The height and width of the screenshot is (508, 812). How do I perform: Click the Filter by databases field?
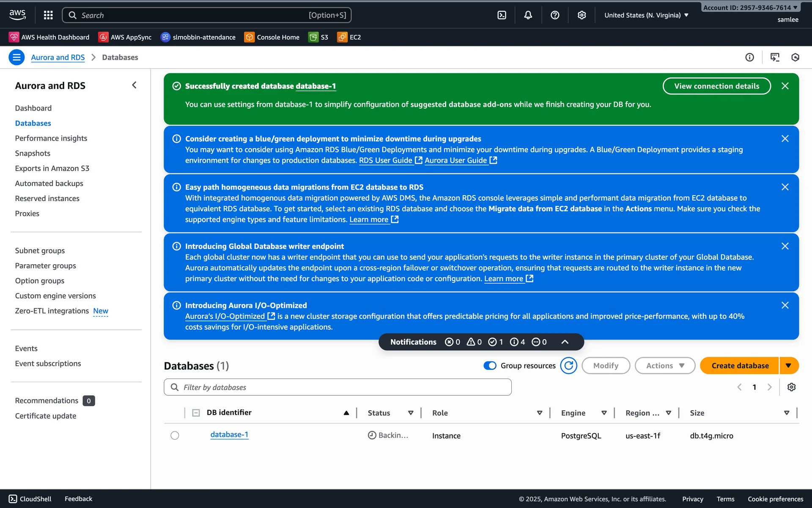337,387
